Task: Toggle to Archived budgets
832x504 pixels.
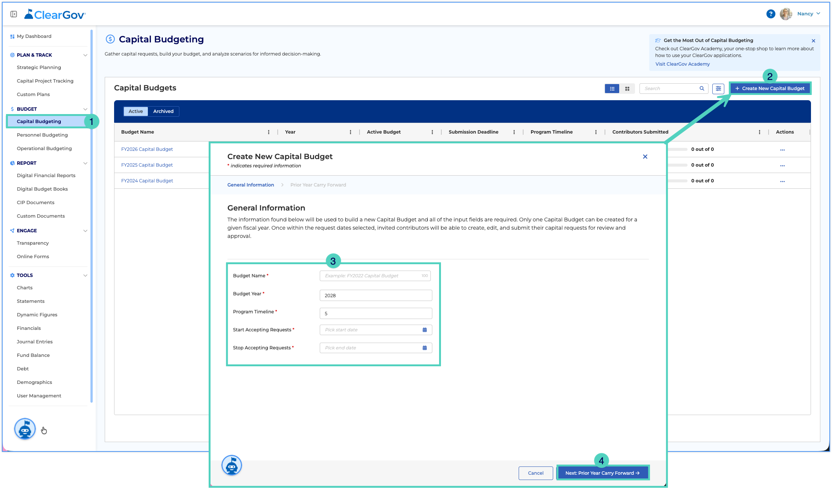Action: pyautogui.click(x=163, y=111)
